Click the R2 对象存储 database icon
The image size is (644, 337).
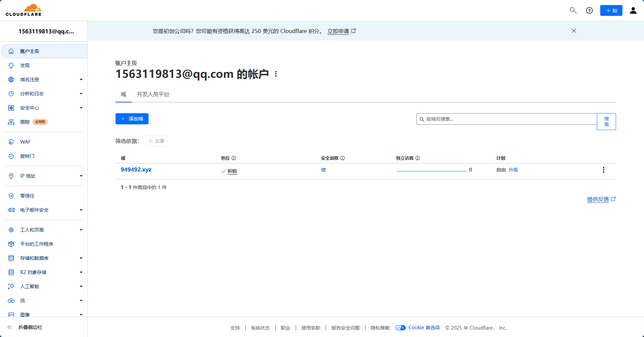(11, 272)
